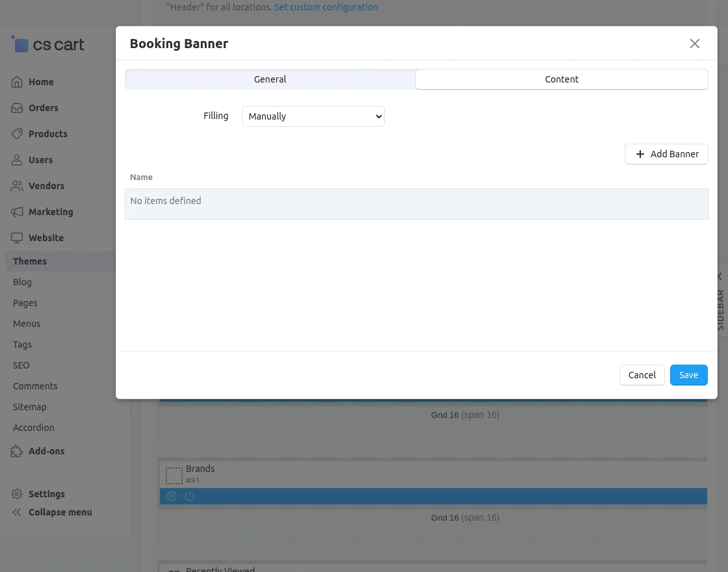Click the Brands block gear settings icon
Screen dimensions: 728x572
pos(172,496)
